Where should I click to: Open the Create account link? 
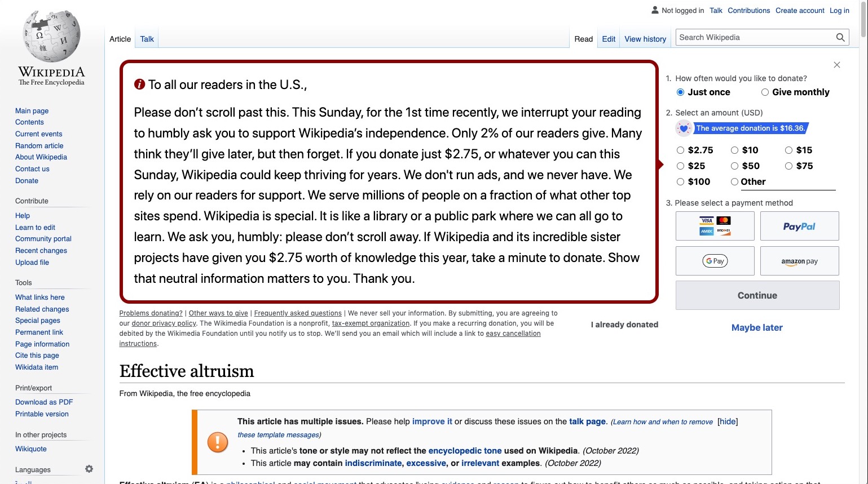(x=800, y=10)
